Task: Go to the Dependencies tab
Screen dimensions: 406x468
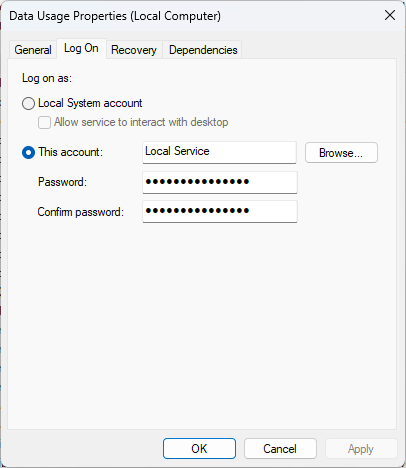Action: coord(203,50)
